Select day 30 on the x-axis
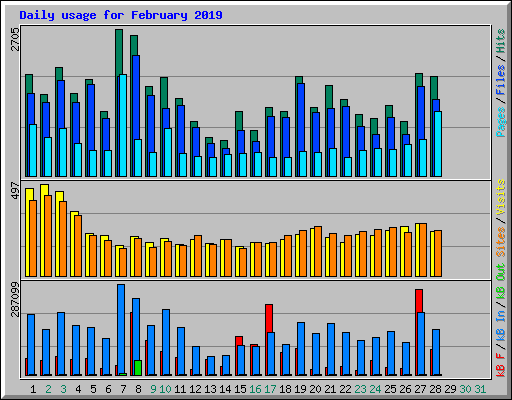 pos(465,389)
